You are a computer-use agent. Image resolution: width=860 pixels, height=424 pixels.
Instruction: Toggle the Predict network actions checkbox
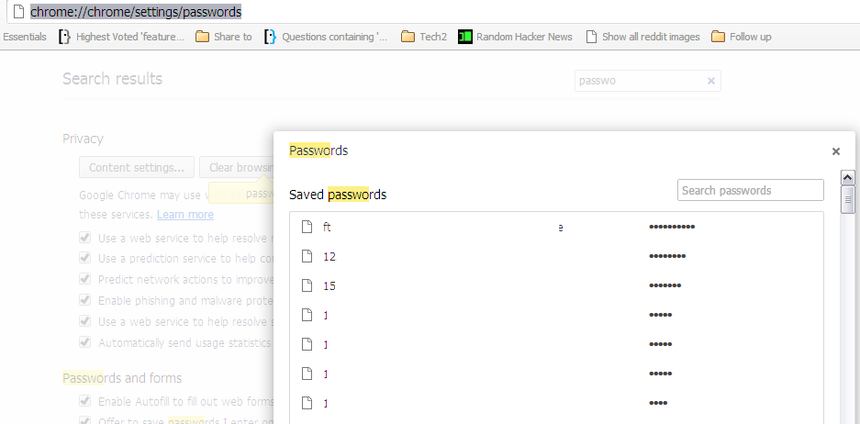tap(85, 280)
